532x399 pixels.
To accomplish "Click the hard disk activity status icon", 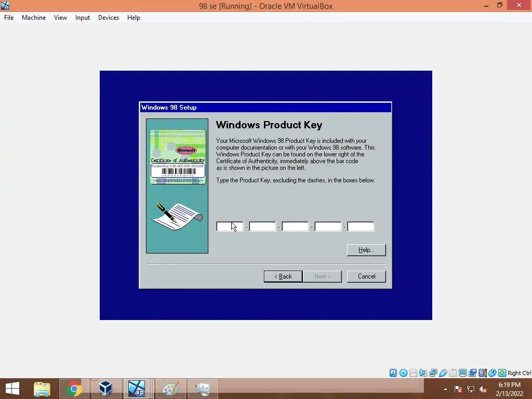I will pyautogui.click(x=393, y=373).
